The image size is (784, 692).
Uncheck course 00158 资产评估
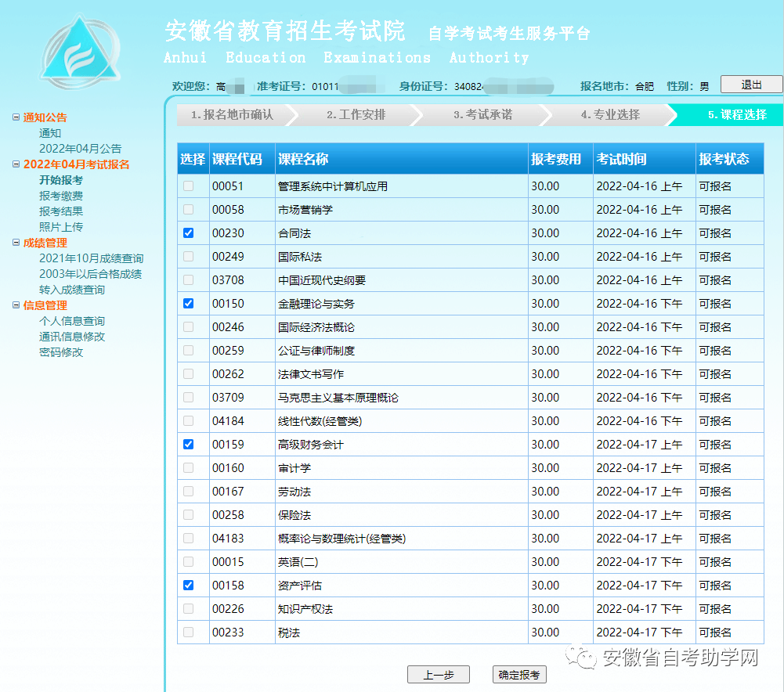pyautogui.click(x=189, y=585)
